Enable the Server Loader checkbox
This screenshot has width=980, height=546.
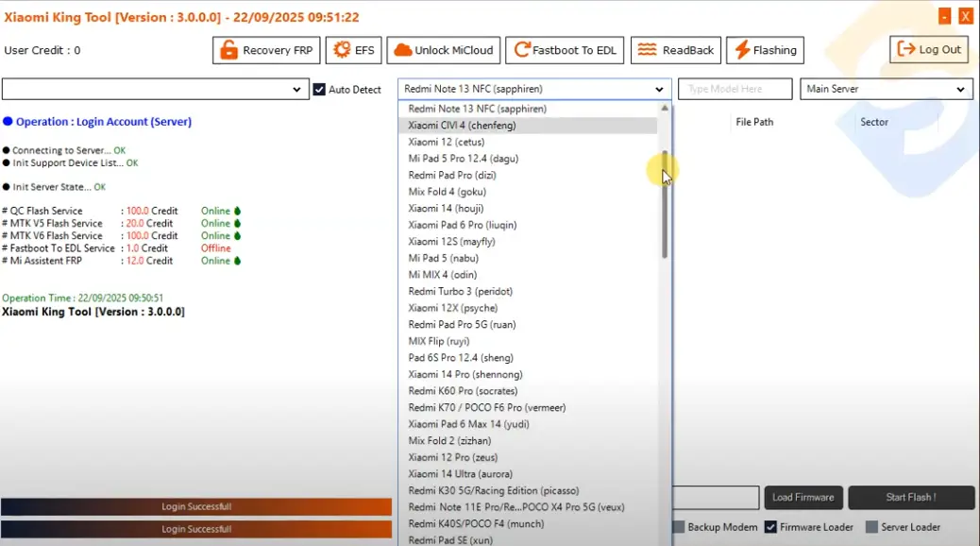[871, 527]
